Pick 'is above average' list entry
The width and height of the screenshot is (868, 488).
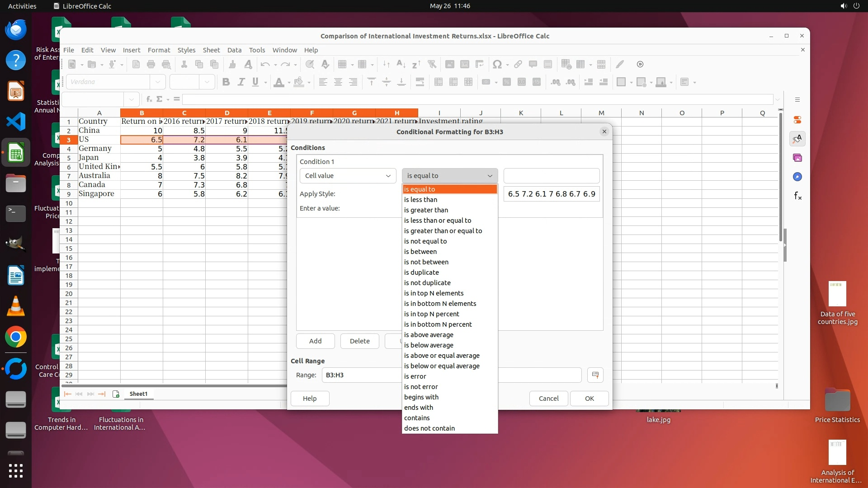click(x=429, y=335)
